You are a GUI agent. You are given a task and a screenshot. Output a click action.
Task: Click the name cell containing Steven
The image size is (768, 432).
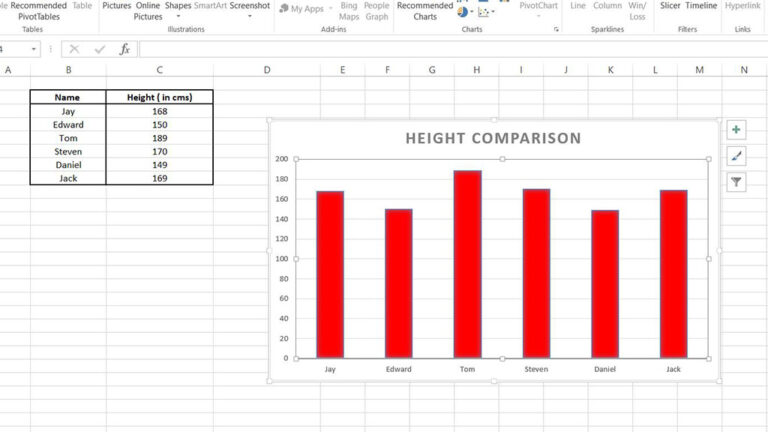click(x=68, y=151)
